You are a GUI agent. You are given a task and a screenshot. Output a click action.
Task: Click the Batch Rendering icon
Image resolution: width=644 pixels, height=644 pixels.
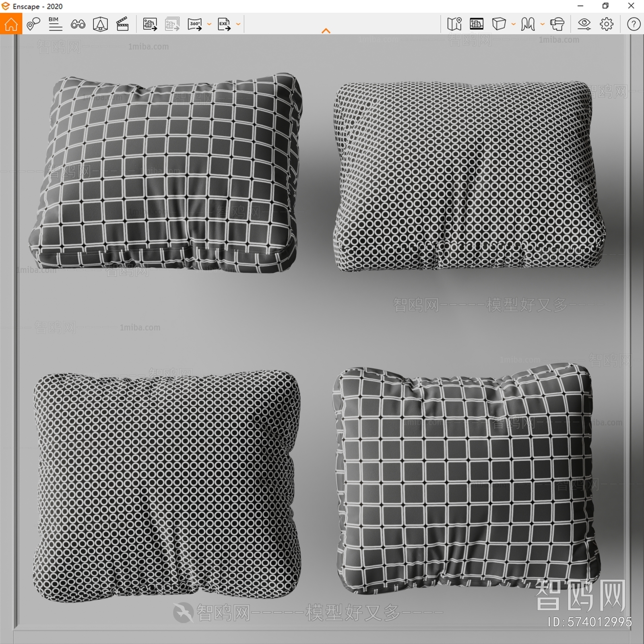pyautogui.click(x=172, y=24)
